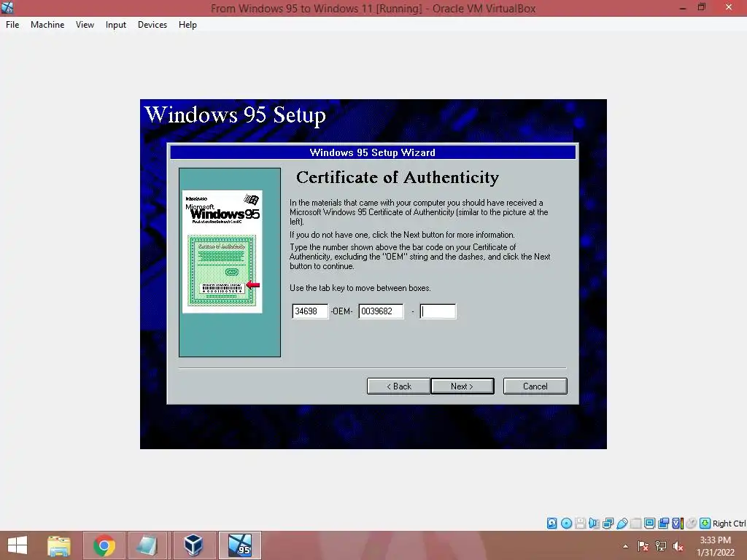
Task: Open the notepad-like app on the taskbar
Action: [147, 545]
